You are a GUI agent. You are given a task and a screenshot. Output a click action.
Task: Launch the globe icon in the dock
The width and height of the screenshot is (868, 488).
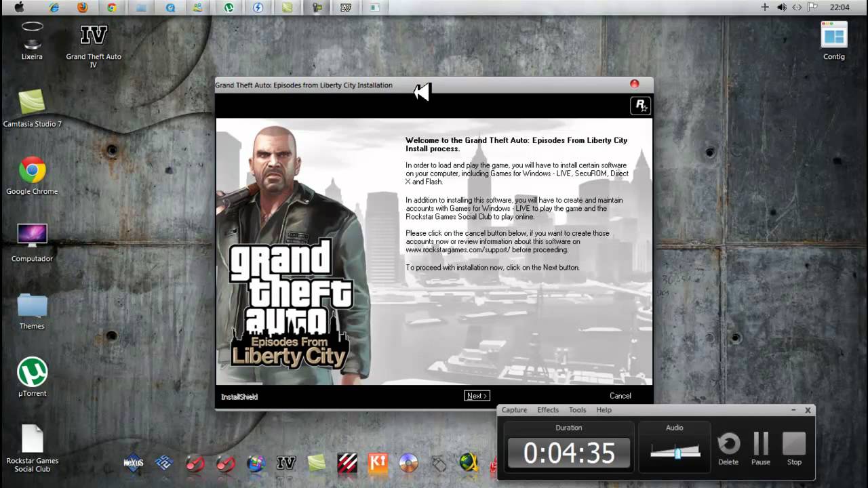(469, 463)
